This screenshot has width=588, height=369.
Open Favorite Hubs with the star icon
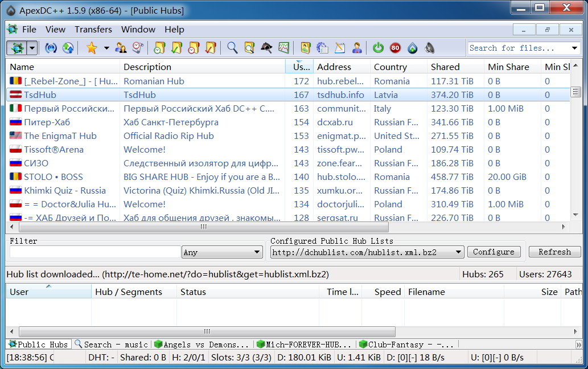[x=92, y=48]
